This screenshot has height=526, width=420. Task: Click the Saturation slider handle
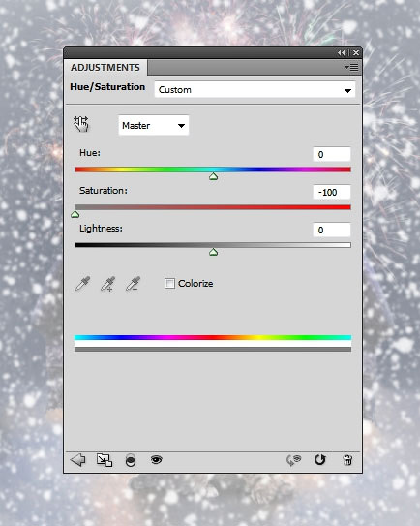click(x=75, y=214)
